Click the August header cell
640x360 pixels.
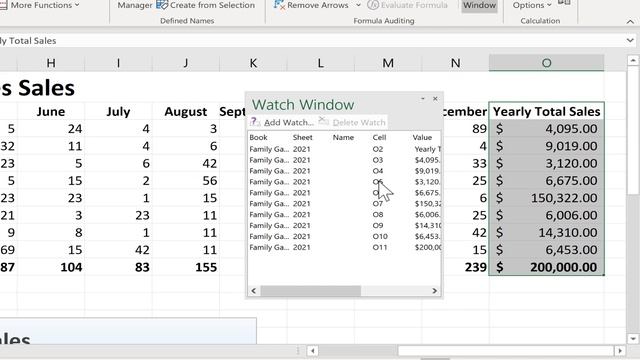186,111
